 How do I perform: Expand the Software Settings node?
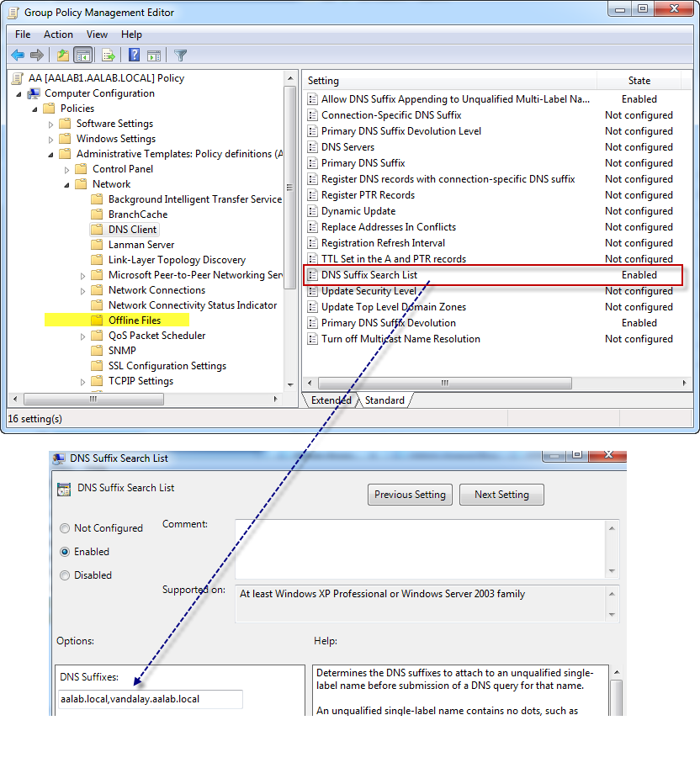point(51,124)
